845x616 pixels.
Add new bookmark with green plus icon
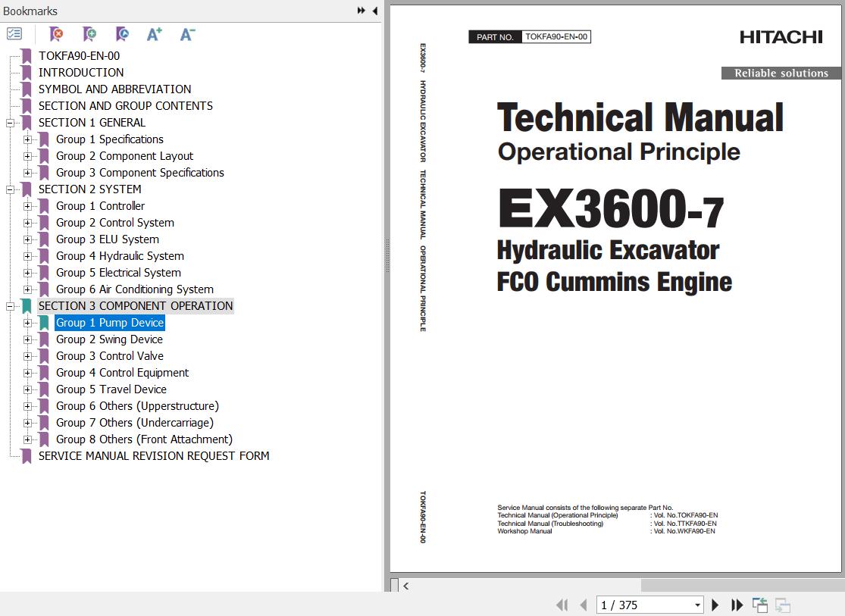(89, 35)
